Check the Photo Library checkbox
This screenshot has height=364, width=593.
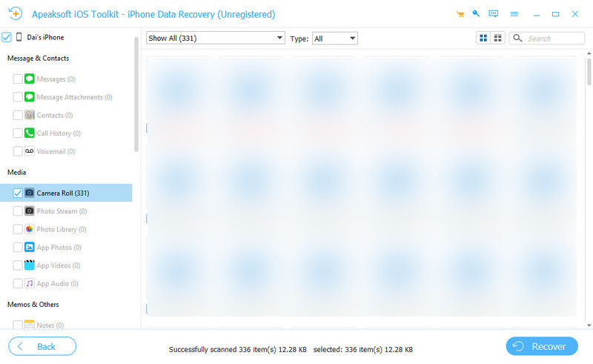(x=17, y=229)
